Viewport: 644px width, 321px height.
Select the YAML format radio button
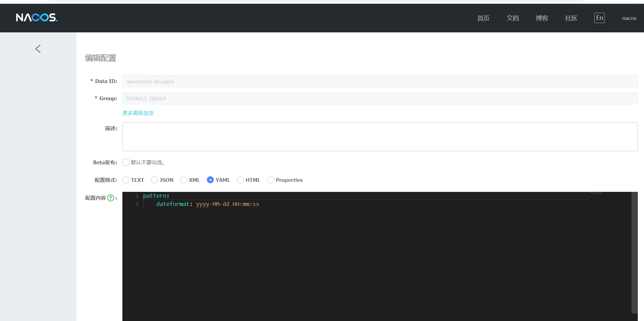pyautogui.click(x=210, y=180)
